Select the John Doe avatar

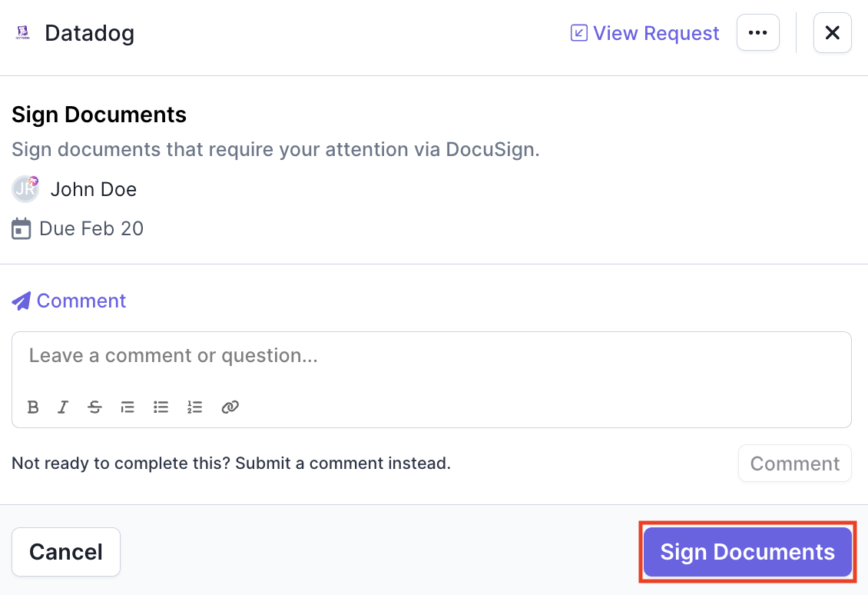click(25, 189)
